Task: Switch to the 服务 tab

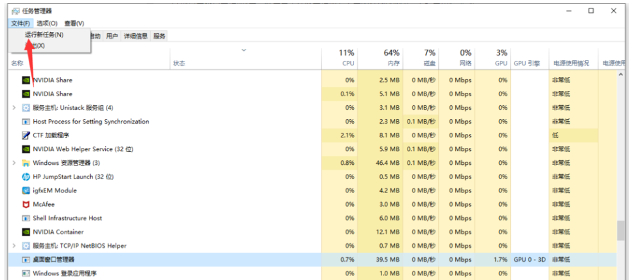Action: click(x=159, y=36)
